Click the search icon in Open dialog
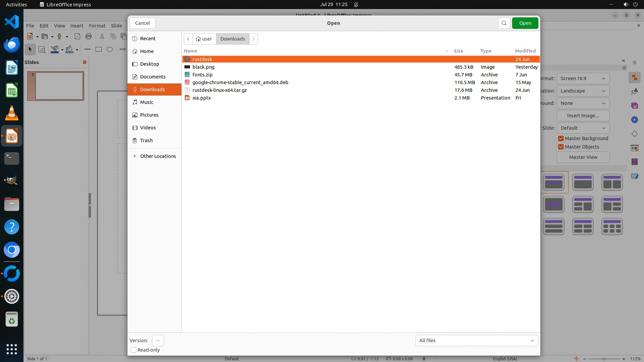The image size is (644, 362). coord(504,23)
